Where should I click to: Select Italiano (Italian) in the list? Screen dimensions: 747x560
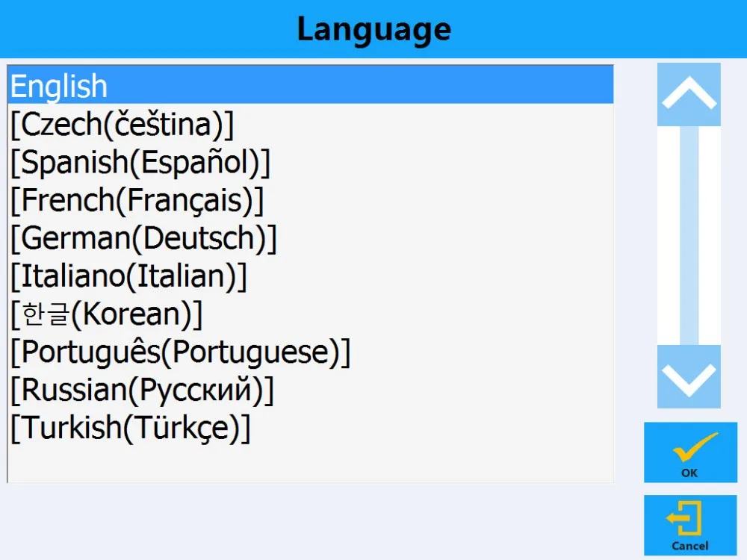(128, 276)
